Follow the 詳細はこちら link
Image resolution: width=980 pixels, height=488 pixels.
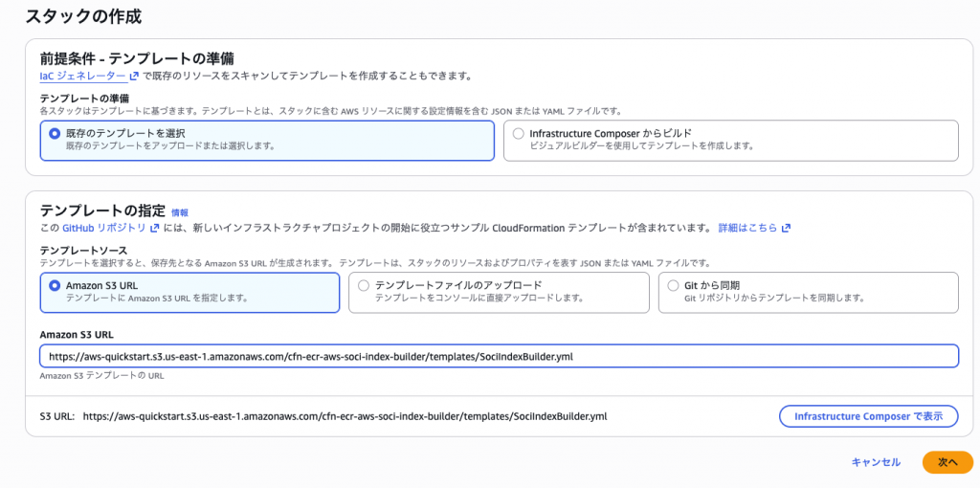click(747, 229)
